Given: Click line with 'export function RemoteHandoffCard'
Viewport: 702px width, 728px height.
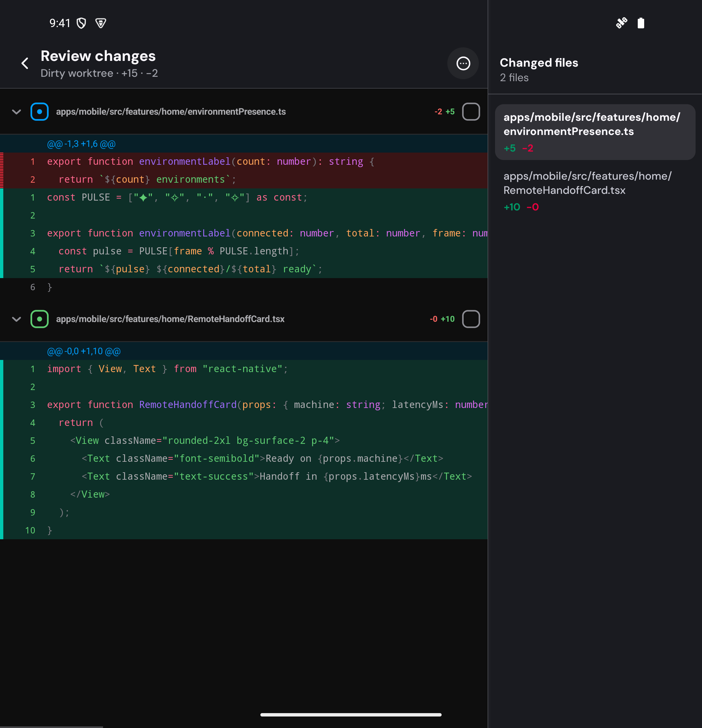Looking at the screenshot, I should [x=244, y=405].
